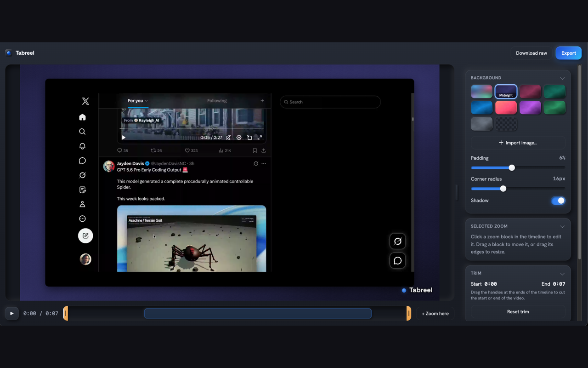Open the messages chat bubble sidebar icon
This screenshot has width=588, height=368.
(82, 161)
